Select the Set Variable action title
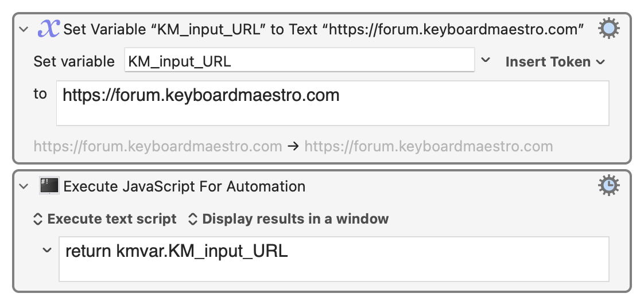Image resolution: width=644 pixels, height=305 pixels. [x=324, y=29]
